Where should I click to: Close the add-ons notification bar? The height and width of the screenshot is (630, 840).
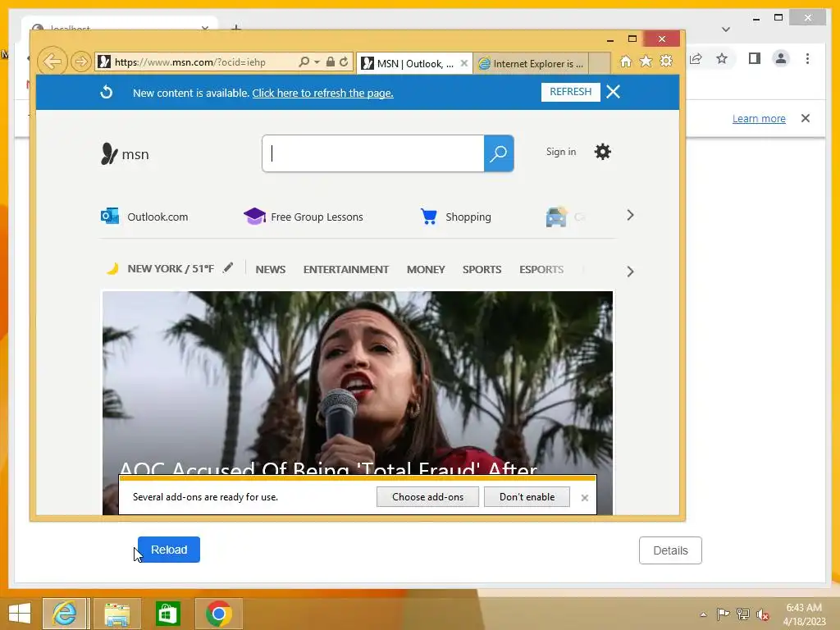(584, 498)
